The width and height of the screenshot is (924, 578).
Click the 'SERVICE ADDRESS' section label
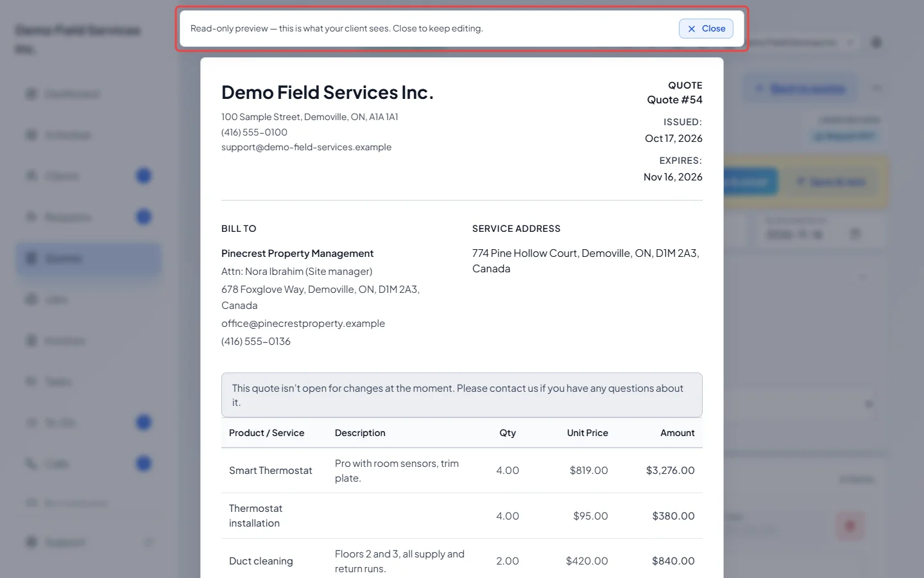516,229
